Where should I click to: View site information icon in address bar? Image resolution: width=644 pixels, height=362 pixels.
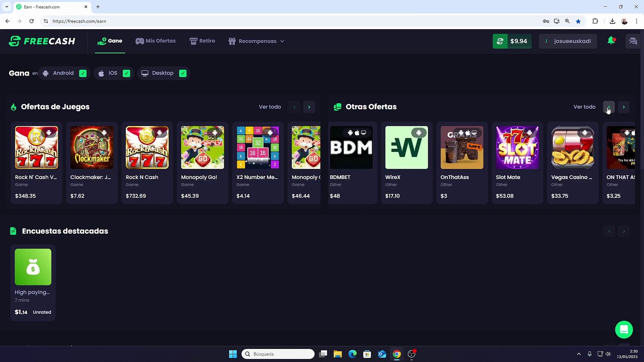(45, 21)
